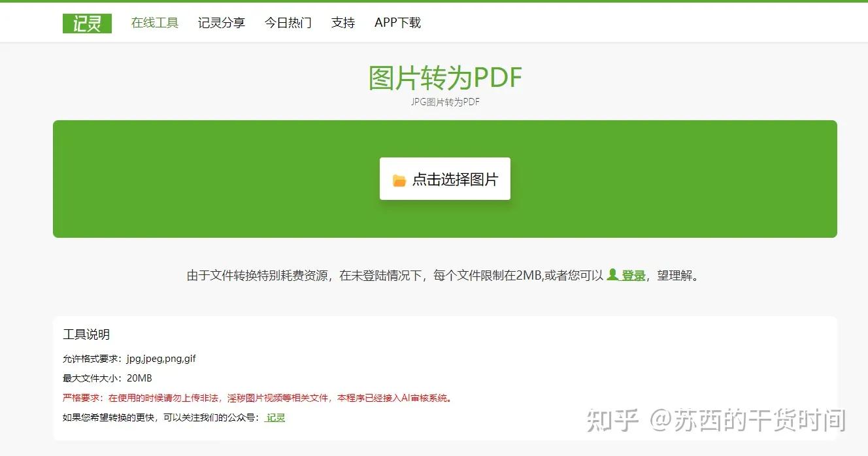
Task: Open the APP下载 menu item
Action: (x=397, y=23)
